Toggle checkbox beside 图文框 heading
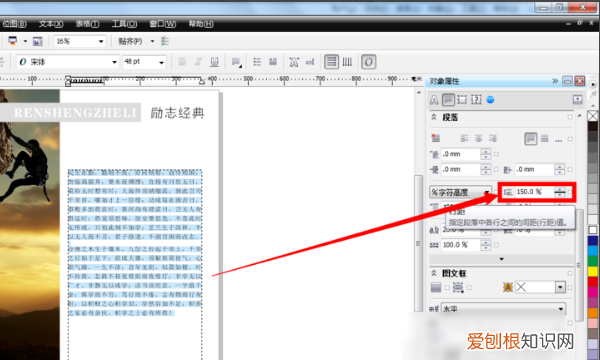Image resolution: width=600 pixels, height=360 pixels. click(570, 273)
